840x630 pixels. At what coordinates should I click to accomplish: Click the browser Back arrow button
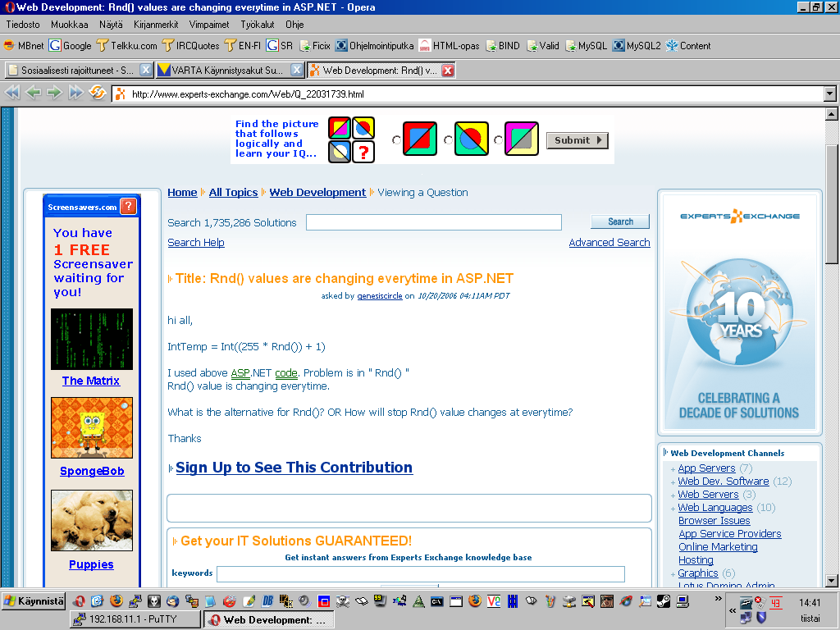(x=33, y=93)
